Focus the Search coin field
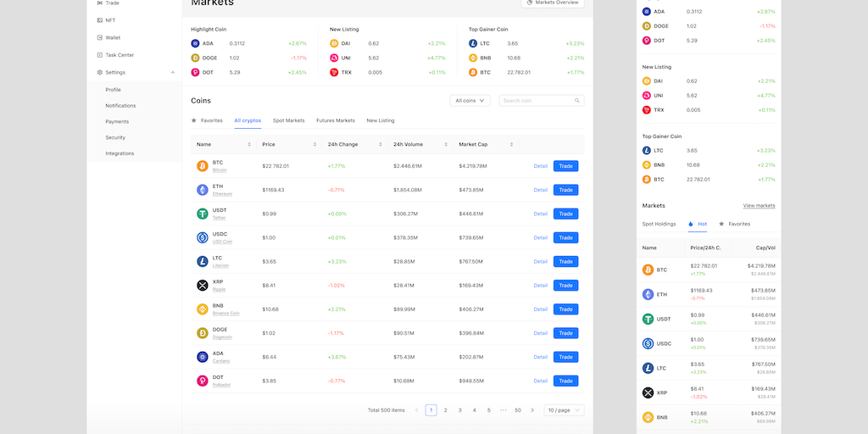Image resolution: width=868 pixels, height=434 pixels. [542, 101]
